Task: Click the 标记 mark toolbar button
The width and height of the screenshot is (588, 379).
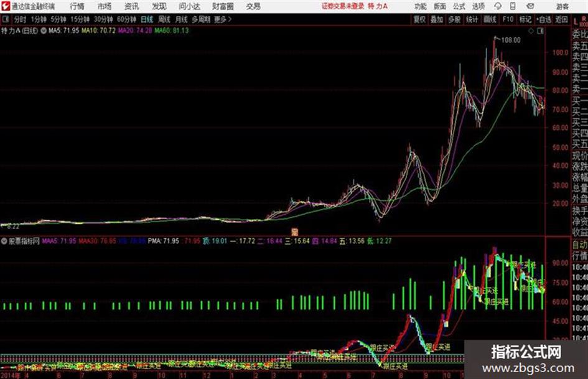Action: (525, 19)
